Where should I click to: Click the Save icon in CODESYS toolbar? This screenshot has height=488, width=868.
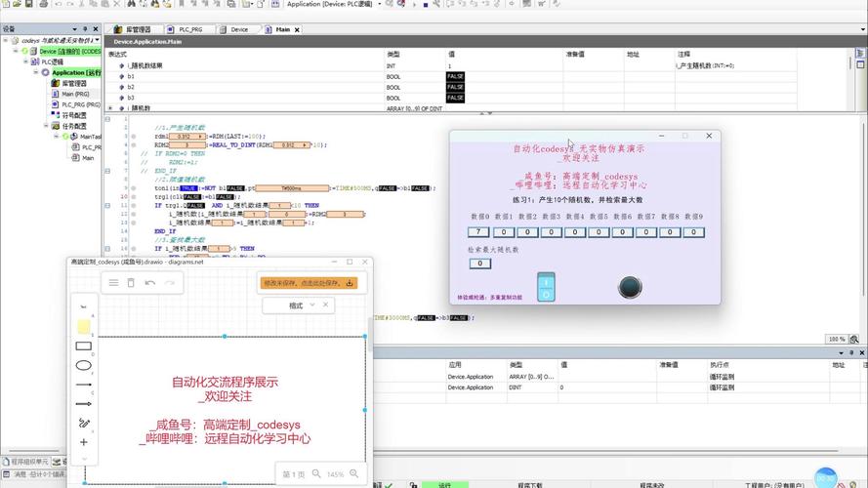tap(28, 3)
